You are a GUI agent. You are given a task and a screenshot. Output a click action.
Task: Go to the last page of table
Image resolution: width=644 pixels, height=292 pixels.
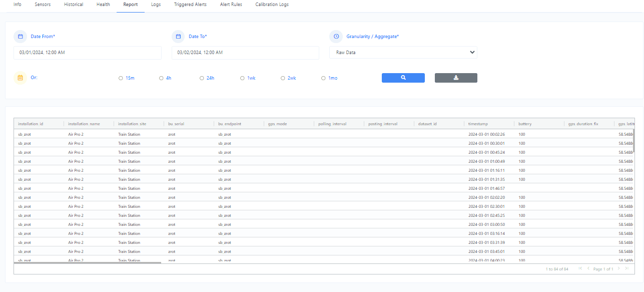pyautogui.click(x=626, y=269)
